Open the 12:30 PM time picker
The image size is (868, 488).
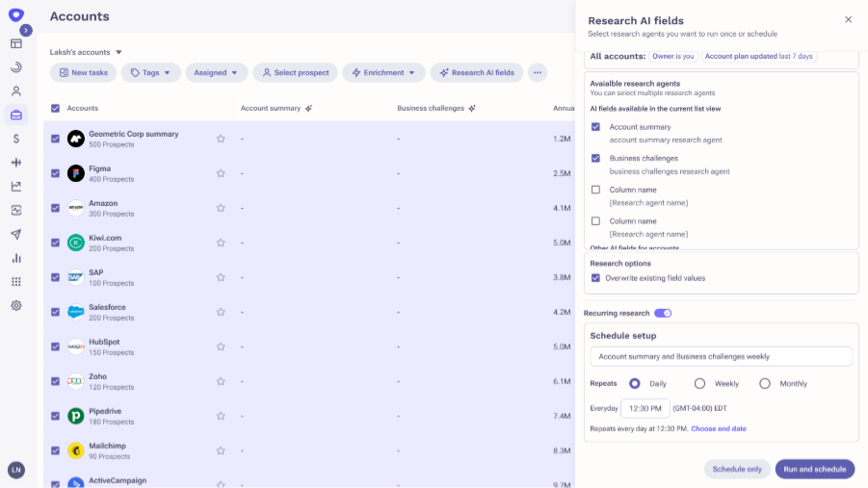pos(645,408)
